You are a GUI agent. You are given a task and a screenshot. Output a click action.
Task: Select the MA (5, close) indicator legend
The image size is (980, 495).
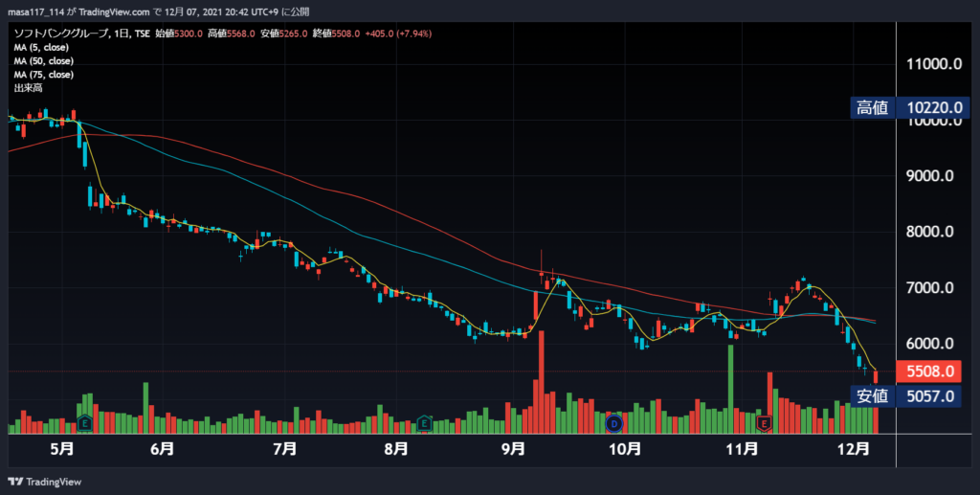click(x=41, y=48)
